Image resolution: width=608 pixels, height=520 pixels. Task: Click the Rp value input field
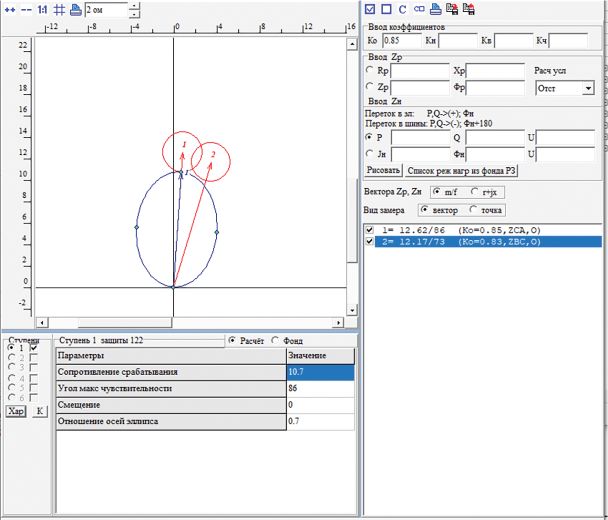click(x=420, y=71)
